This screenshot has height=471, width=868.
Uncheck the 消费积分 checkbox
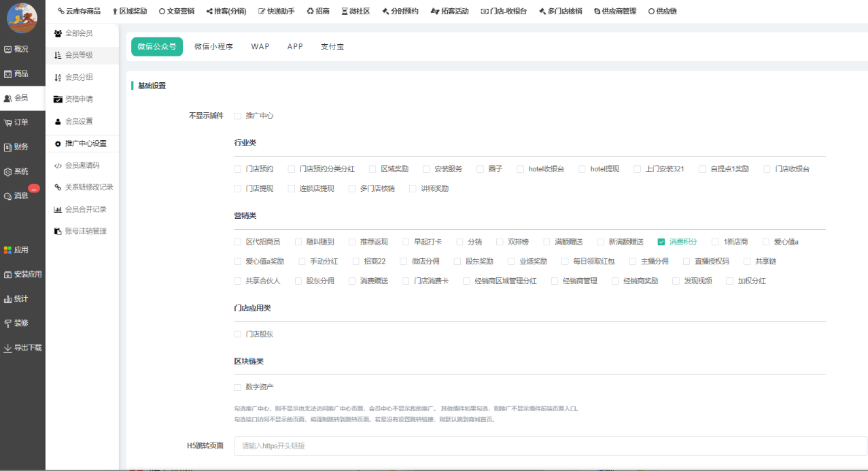[661, 242]
